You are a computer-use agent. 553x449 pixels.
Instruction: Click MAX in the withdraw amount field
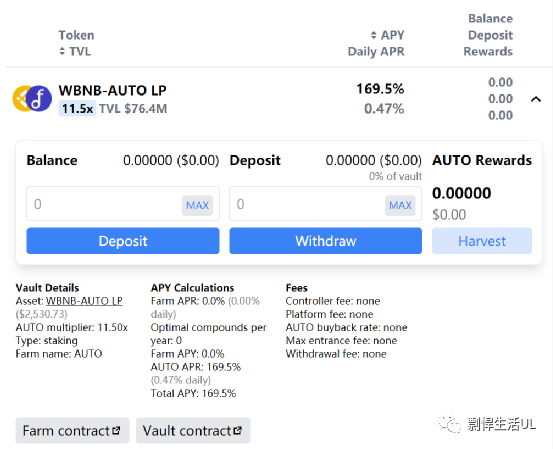click(400, 205)
